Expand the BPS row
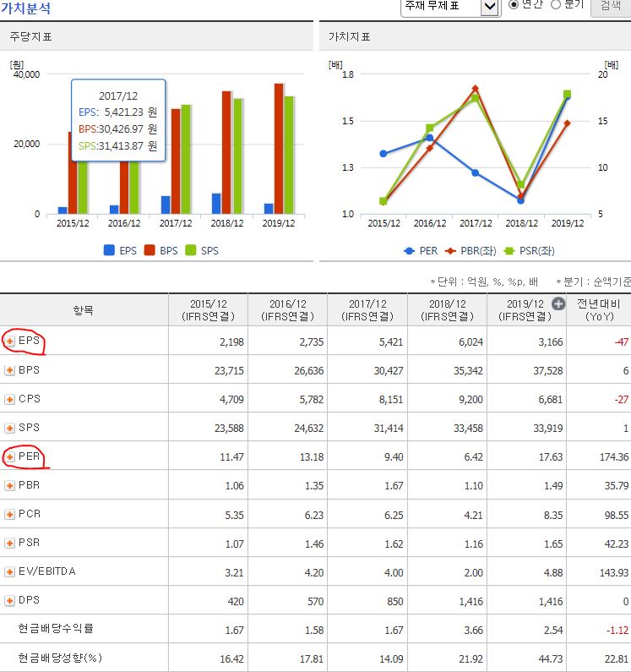 pos(9,370)
